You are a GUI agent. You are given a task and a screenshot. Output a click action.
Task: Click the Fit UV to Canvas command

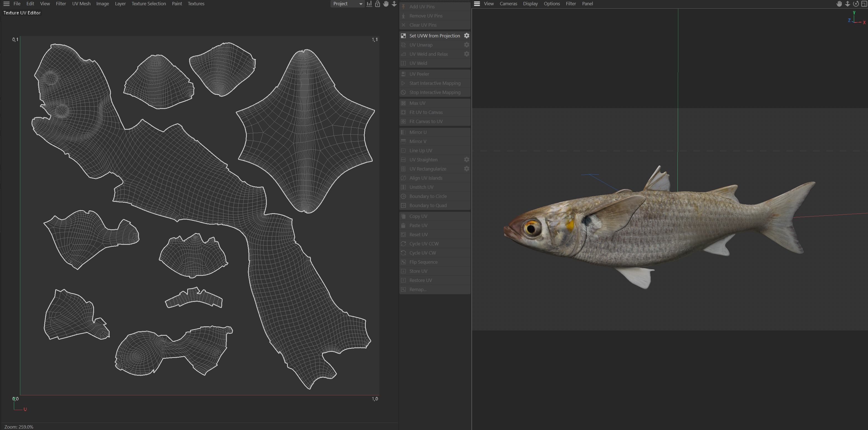point(426,112)
